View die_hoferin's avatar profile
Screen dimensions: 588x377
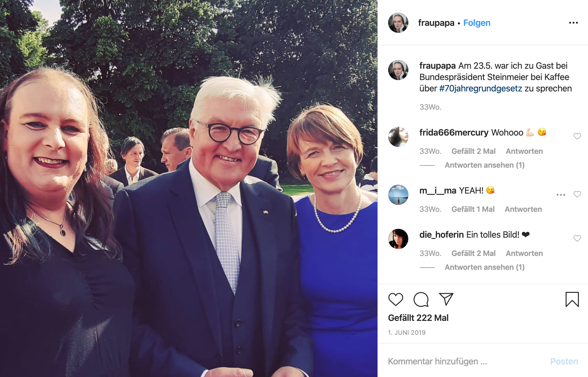398,239
